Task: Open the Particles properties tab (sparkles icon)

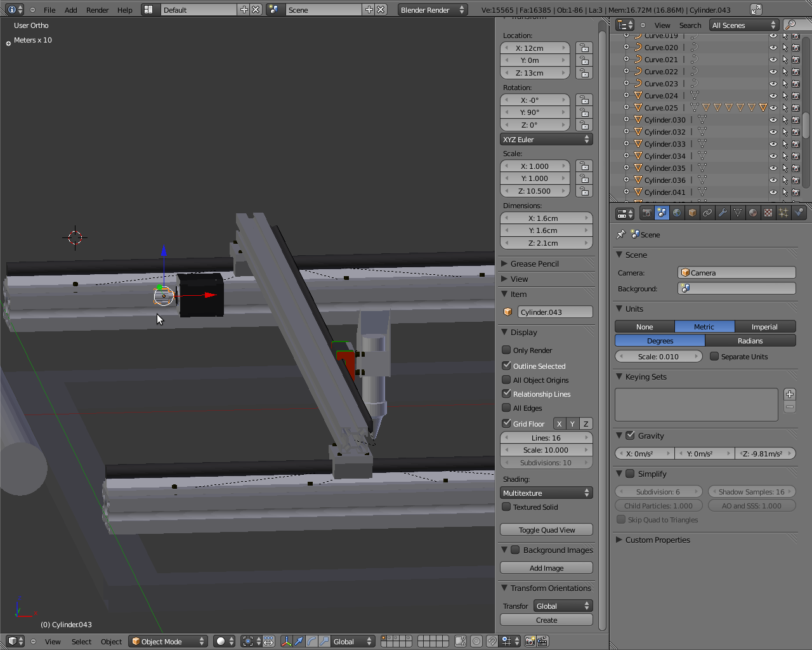Action: 783,213
